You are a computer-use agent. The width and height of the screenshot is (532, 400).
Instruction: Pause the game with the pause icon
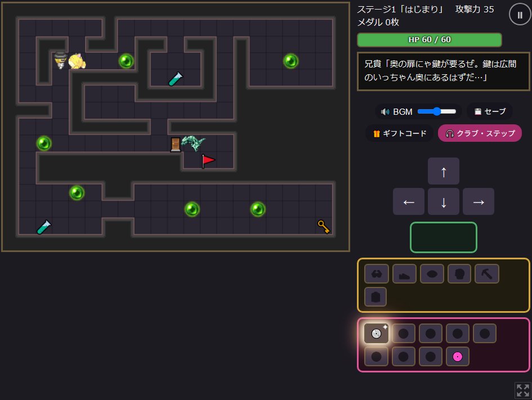[520, 15]
